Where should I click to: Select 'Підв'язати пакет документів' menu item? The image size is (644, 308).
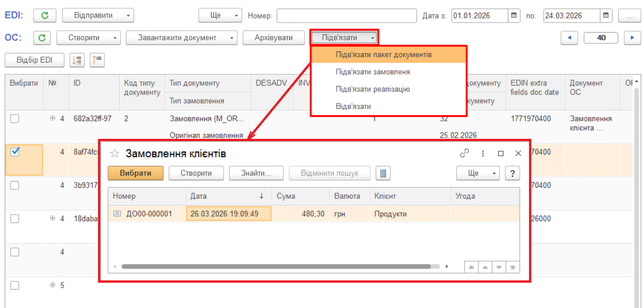click(384, 55)
